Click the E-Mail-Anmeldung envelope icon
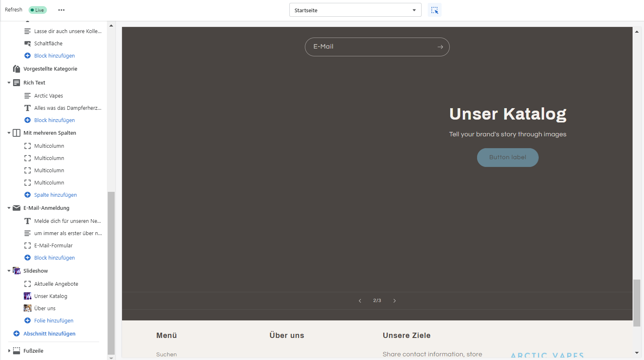 coord(16,208)
